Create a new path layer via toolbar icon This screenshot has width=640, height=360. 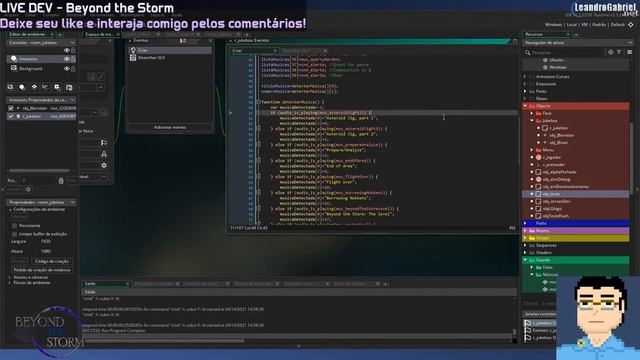45,87
